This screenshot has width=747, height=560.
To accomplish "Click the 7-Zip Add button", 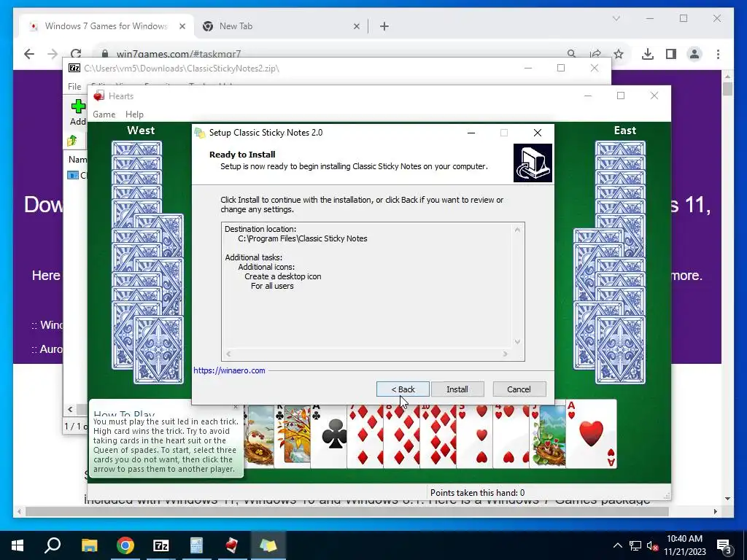I will click(78, 112).
